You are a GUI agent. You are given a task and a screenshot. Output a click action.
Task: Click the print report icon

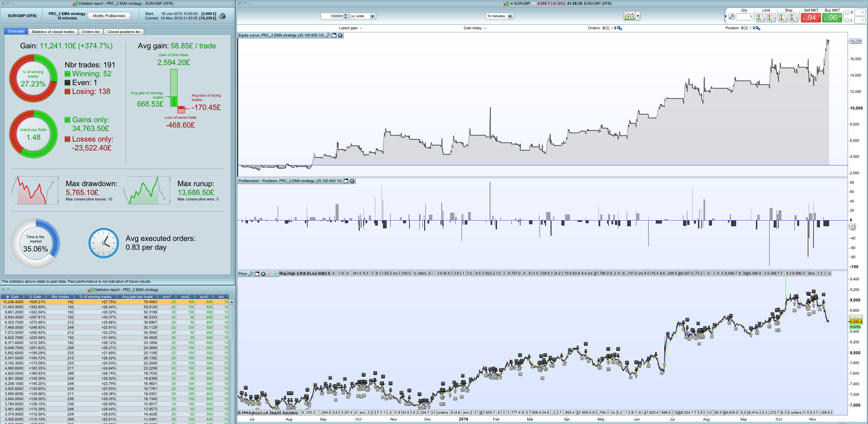(222, 16)
